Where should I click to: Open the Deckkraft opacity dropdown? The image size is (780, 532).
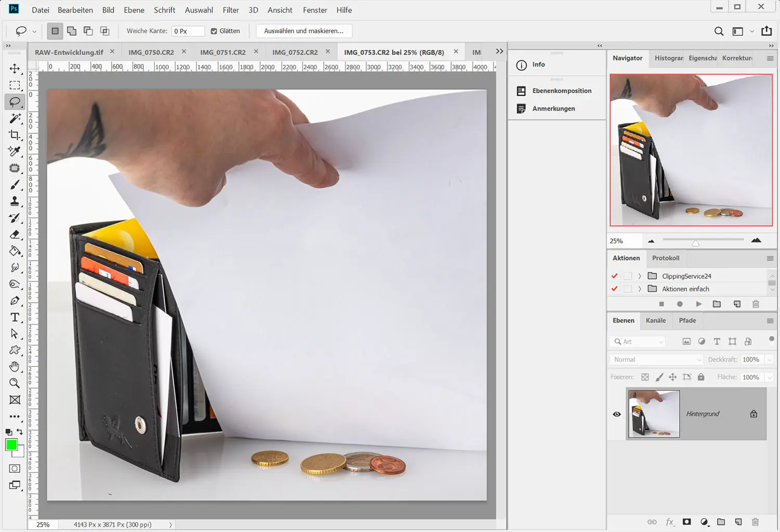tap(770, 359)
